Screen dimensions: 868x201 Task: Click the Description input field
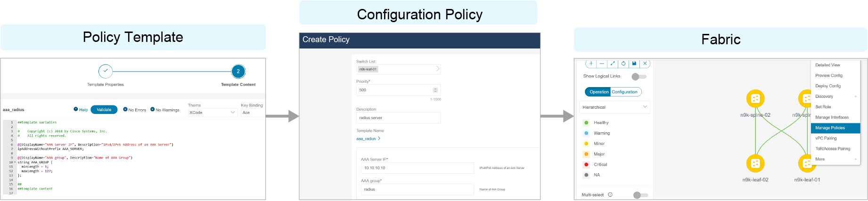(399, 118)
